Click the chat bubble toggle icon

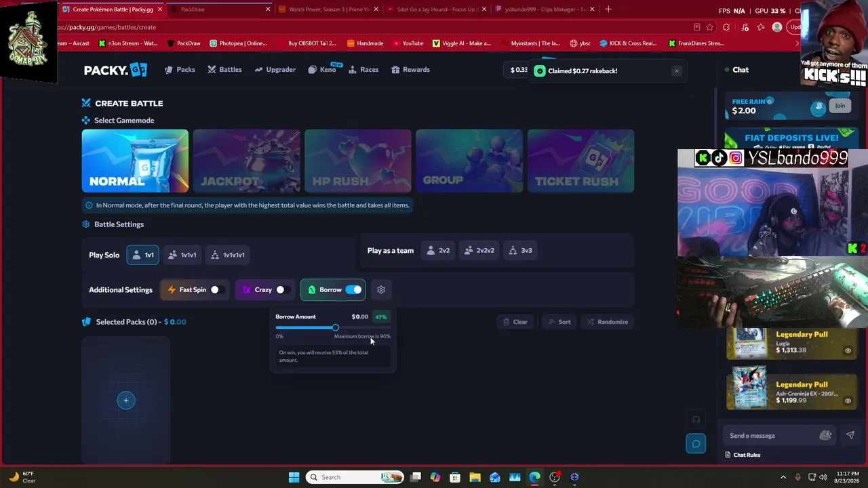point(696,444)
